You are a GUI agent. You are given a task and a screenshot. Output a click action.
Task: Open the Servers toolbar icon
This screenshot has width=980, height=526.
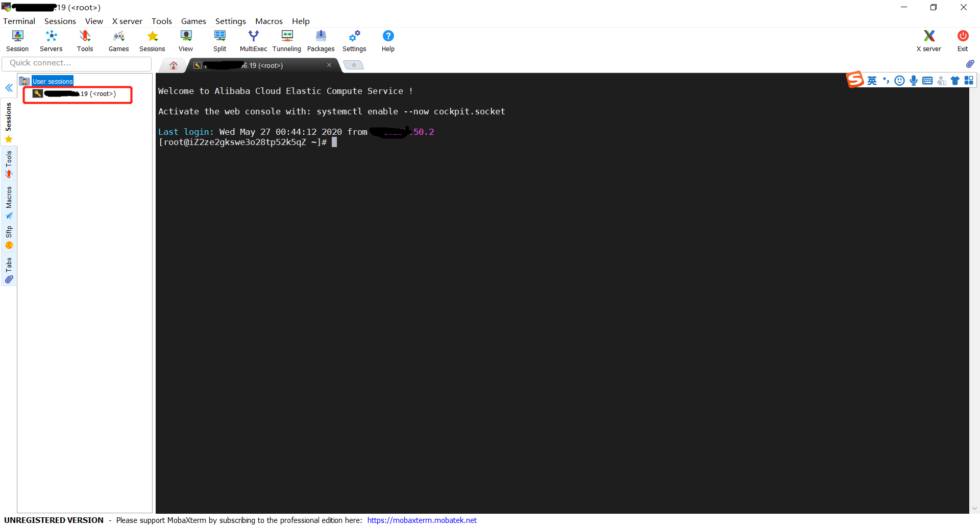51,40
